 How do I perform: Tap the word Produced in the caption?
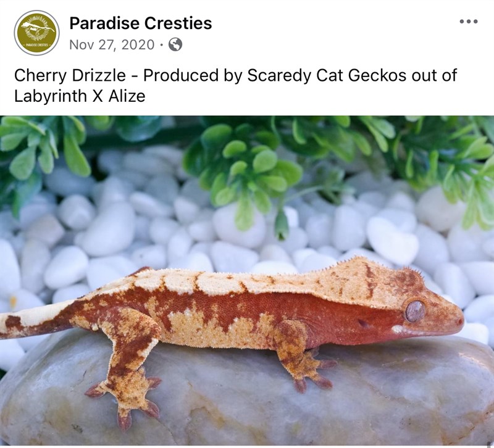click(x=180, y=75)
